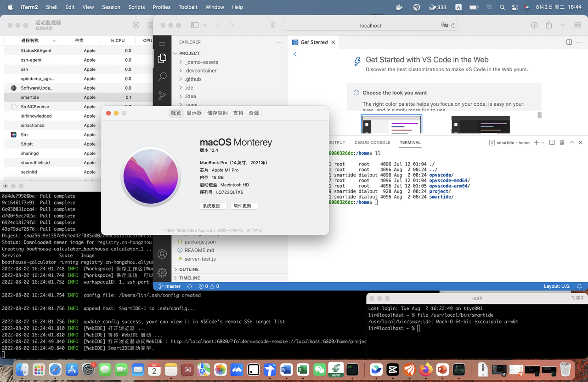This screenshot has height=382, width=588.
Task: Split the terminal in the panel
Action: click(x=552, y=143)
